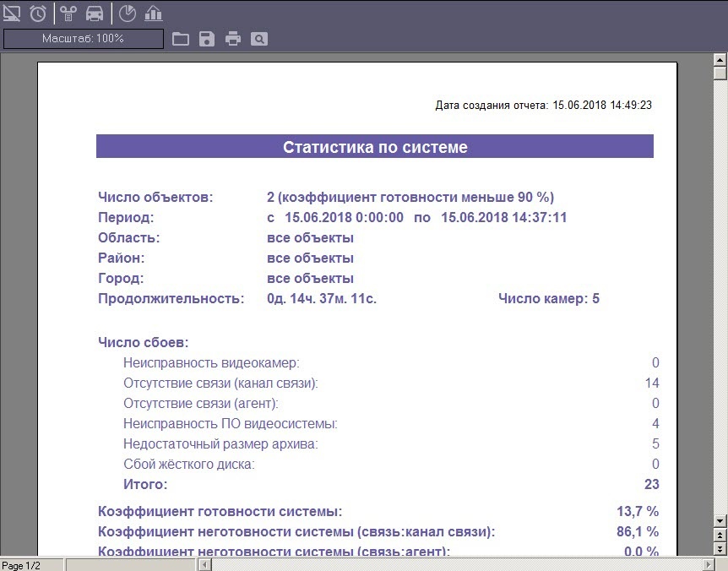Screen dimensions: 728x571
Task: Click the magnifier search icon
Action: [259, 39]
